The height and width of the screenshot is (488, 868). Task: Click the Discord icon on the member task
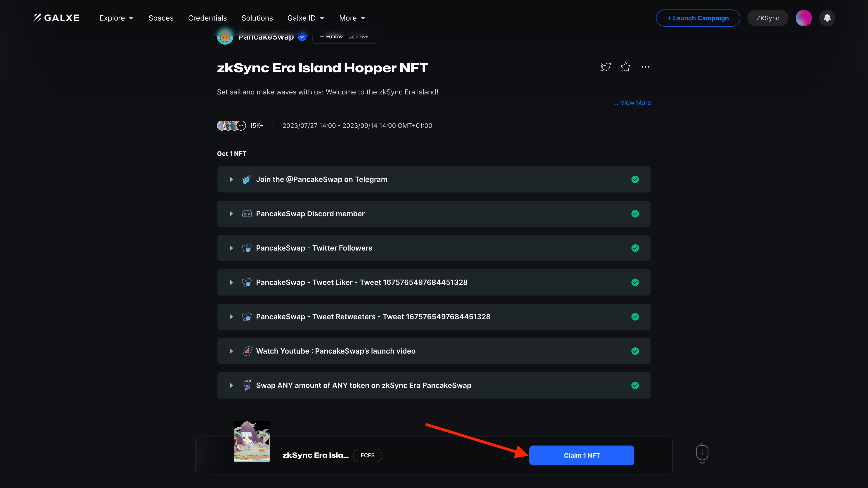tap(247, 213)
